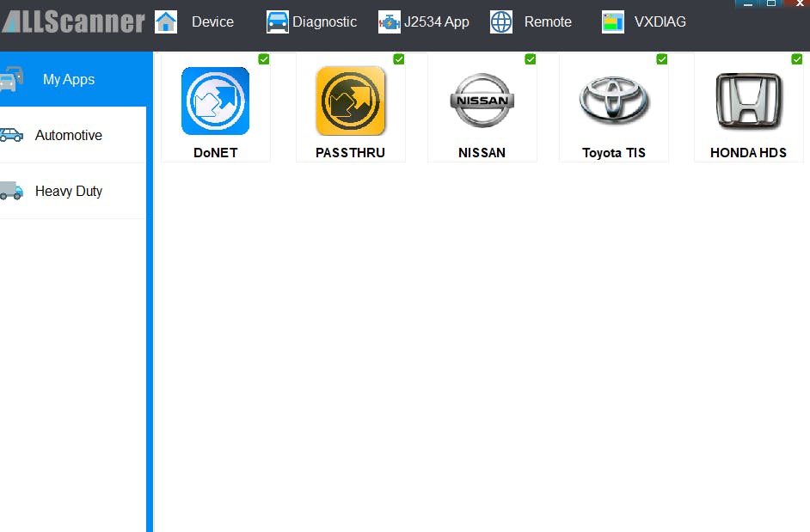Toggle the checkbox on Toyota TIS tile
810x532 pixels.
click(x=662, y=59)
